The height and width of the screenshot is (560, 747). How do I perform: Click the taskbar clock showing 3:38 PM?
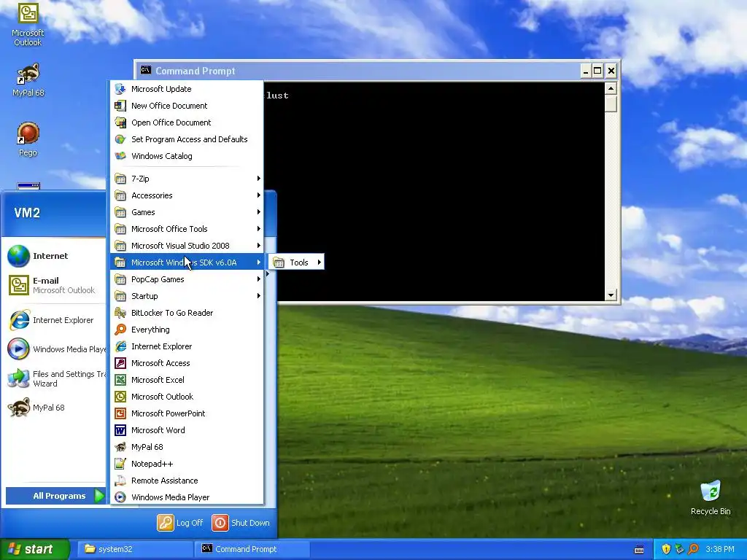pos(720,549)
